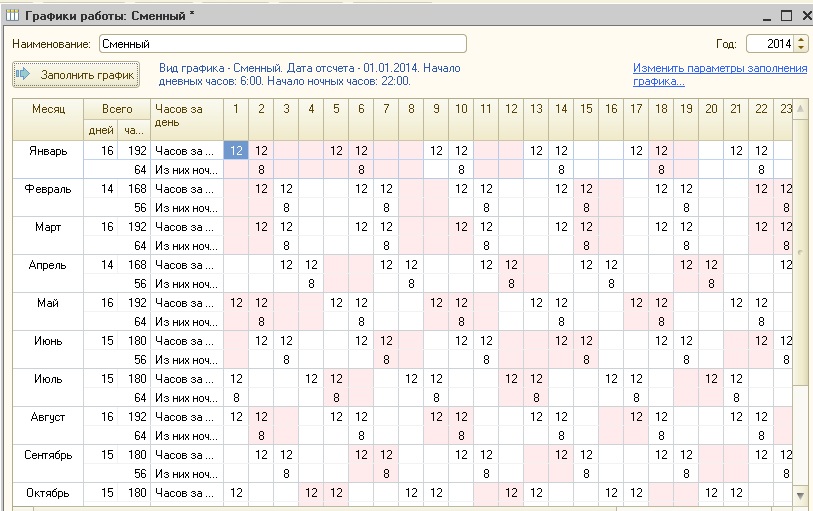Click the day 15 column header

click(x=586, y=108)
